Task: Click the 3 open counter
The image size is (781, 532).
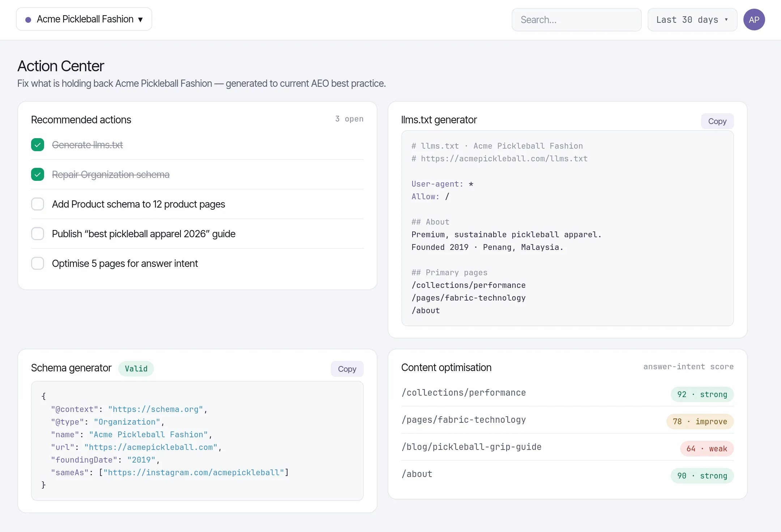Action: [349, 119]
